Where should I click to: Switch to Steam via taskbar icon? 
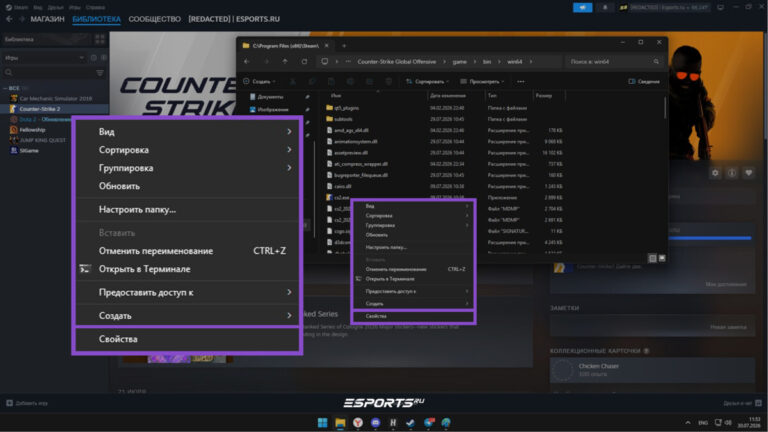410,422
